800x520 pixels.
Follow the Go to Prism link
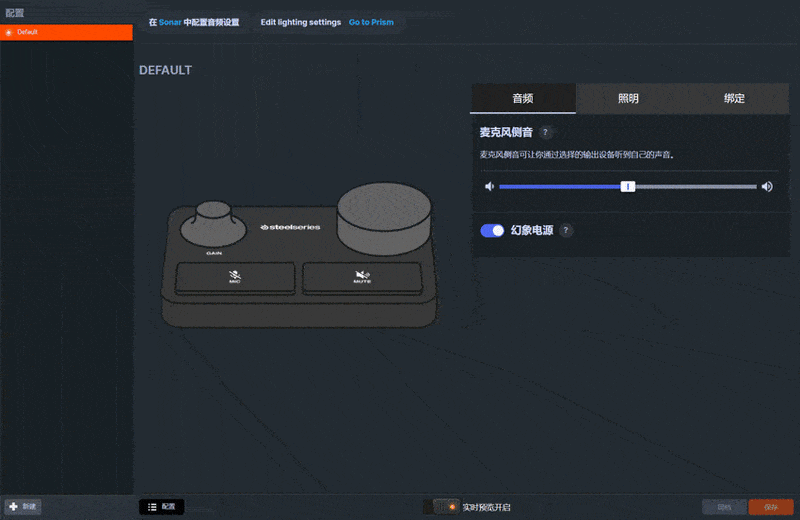pos(371,22)
